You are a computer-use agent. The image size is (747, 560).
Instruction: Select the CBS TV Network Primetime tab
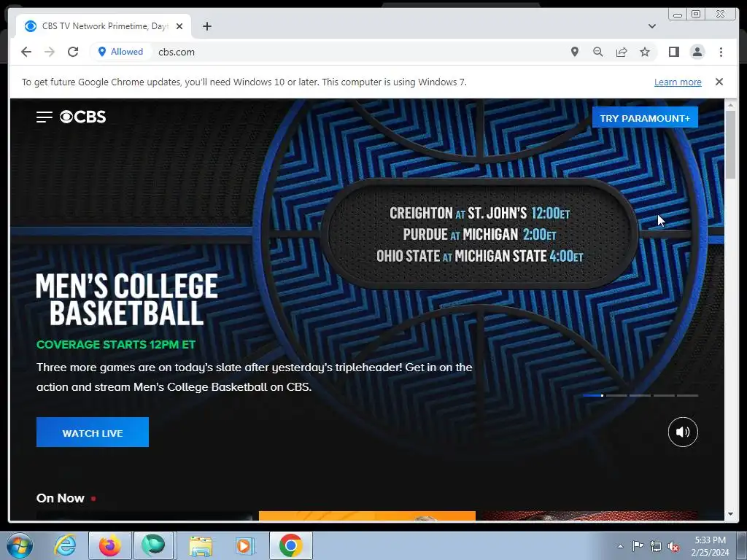click(104, 26)
